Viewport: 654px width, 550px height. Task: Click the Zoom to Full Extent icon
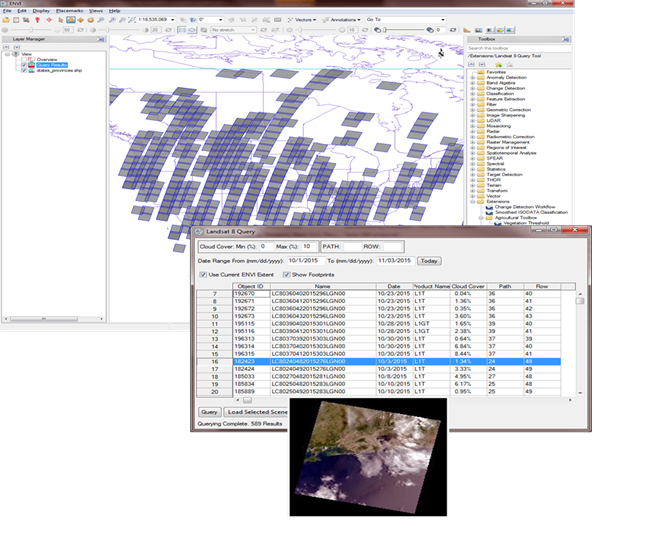pos(132,20)
